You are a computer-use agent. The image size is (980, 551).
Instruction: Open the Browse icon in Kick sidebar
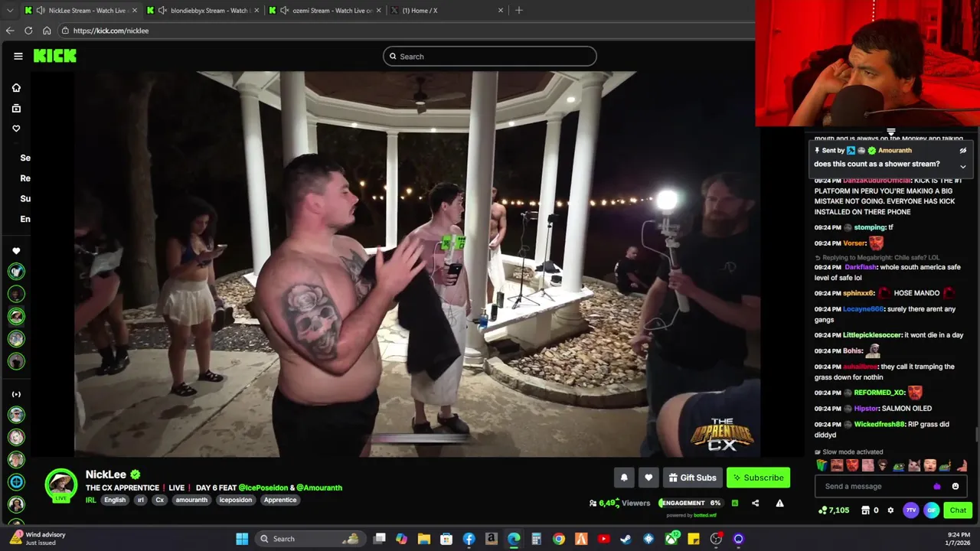(x=16, y=108)
